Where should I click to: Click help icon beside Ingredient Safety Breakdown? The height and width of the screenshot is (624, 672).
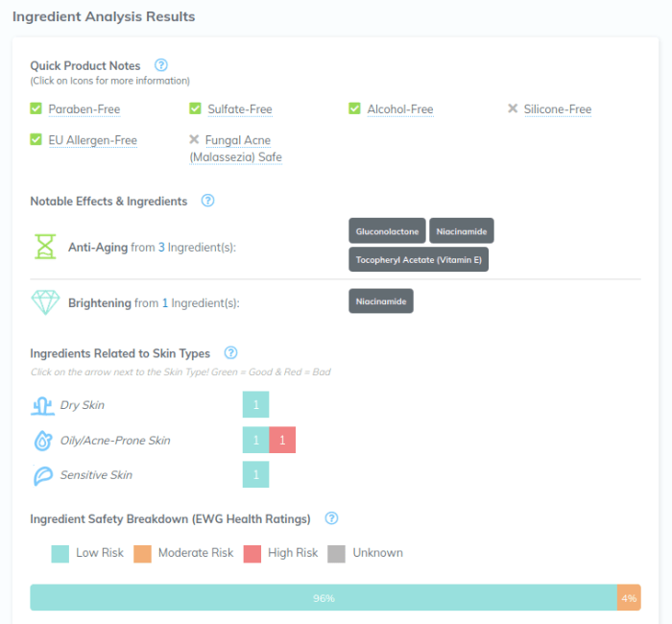(331, 518)
